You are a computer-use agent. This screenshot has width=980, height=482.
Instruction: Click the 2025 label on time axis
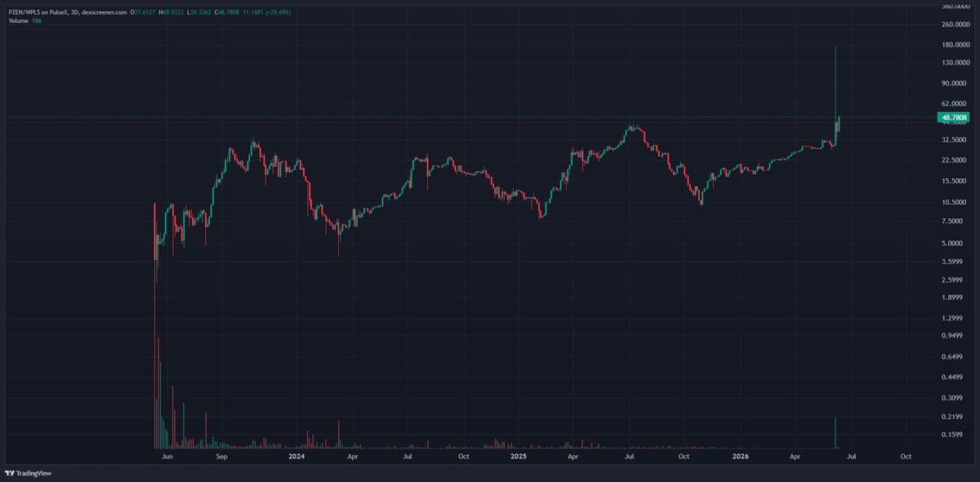pos(519,457)
